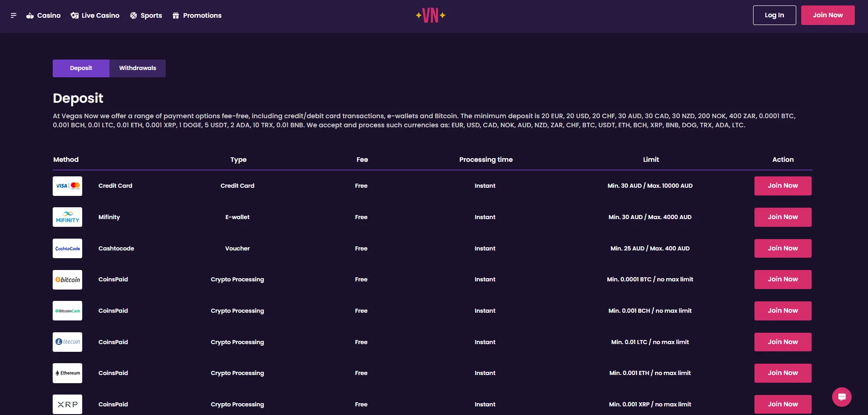Click Join Now for Credit Card row

tap(783, 186)
